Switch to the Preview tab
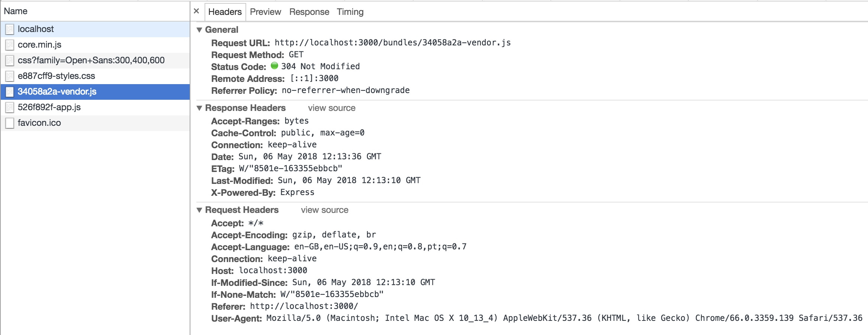This screenshot has height=335, width=868. pyautogui.click(x=266, y=12)
